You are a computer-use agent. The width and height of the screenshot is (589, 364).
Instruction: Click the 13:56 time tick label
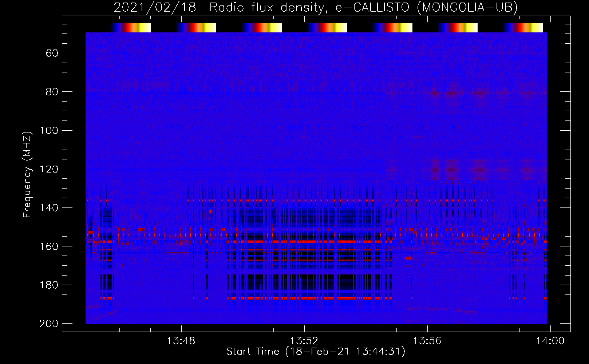coord(427,341)
